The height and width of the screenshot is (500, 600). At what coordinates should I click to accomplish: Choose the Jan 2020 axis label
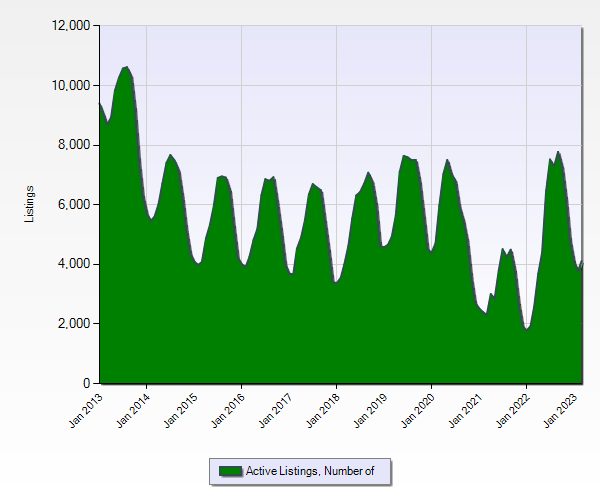pyautogui.click(x=417, y=410)
